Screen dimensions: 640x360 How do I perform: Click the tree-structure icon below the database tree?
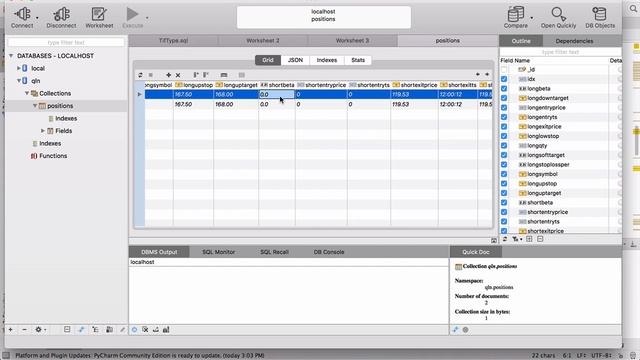95,329
